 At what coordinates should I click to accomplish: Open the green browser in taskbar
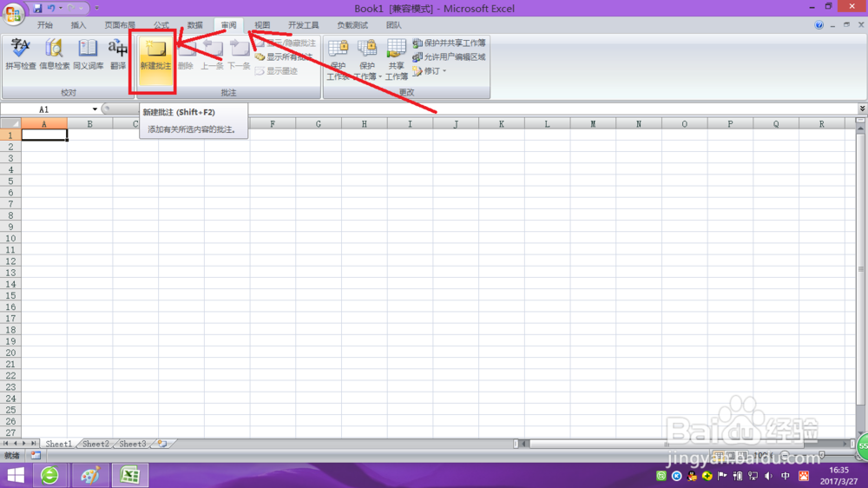click(x=49, y=475)
